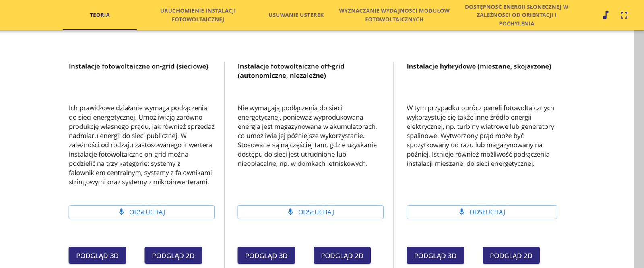Viewport: 644px width, 268px height.
Task: Enter fullscreen mode via the corner icon
Action: click(624, 15)
